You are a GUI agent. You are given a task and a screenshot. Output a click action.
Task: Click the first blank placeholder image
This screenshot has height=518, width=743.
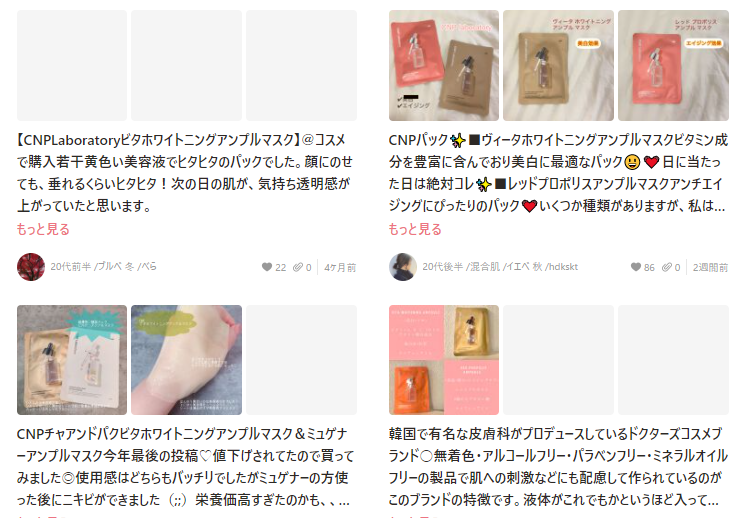pyautogui.click(x=72, y=65)
